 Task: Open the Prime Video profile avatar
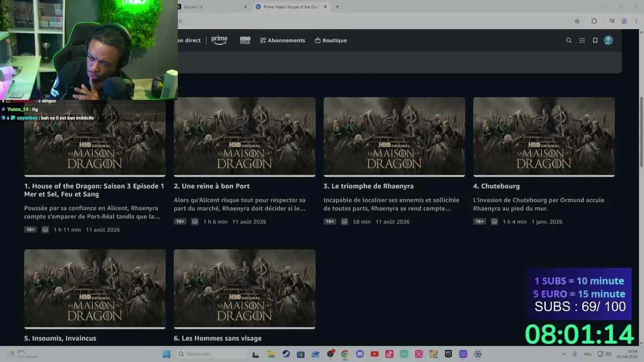pyautogui.click(x=608, y=40)
